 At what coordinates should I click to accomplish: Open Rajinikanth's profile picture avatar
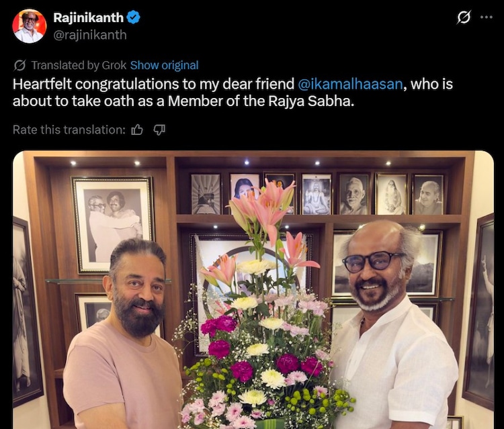tap(30, 26)
